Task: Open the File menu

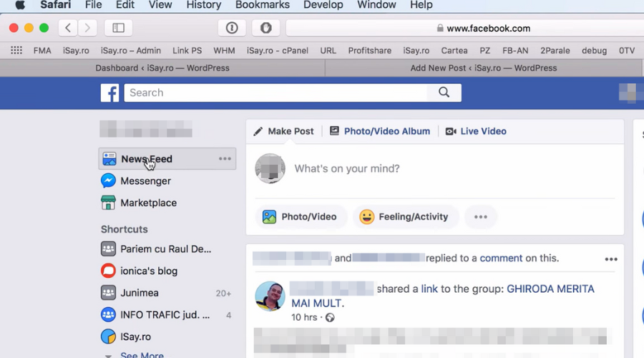Action: pyautogui.click(x=93, y=5)
